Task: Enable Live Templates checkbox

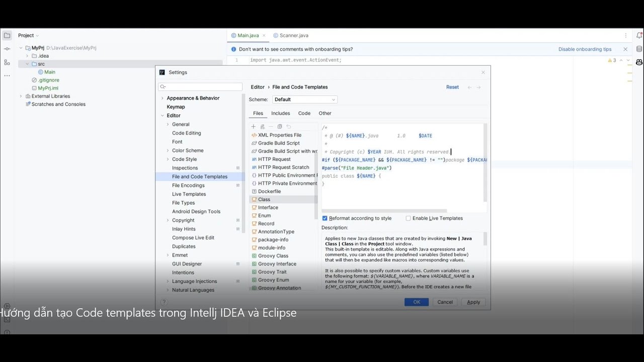Action: (x=408, y=218)
